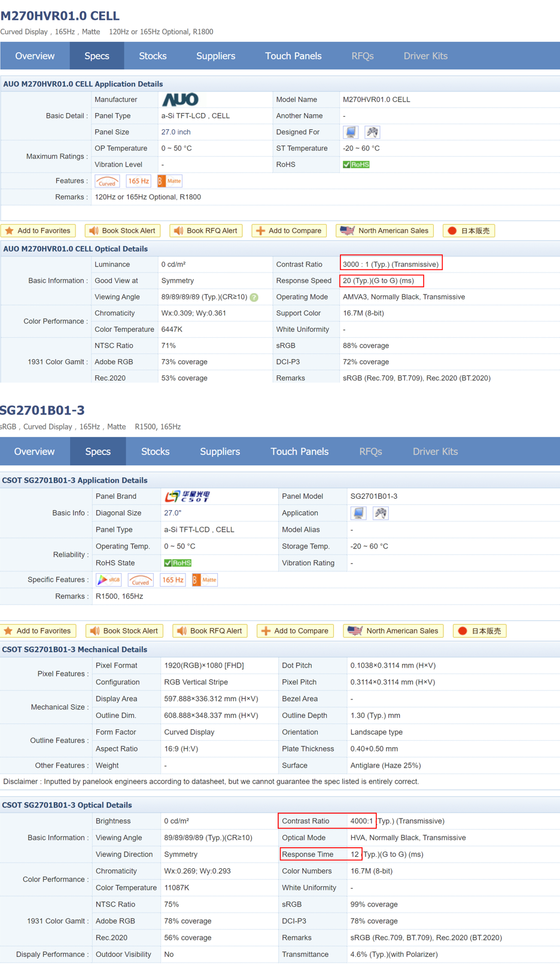560x976 pixels.
Task: Add M270HVR01.0 CELL to Compare
Action: 289,231
